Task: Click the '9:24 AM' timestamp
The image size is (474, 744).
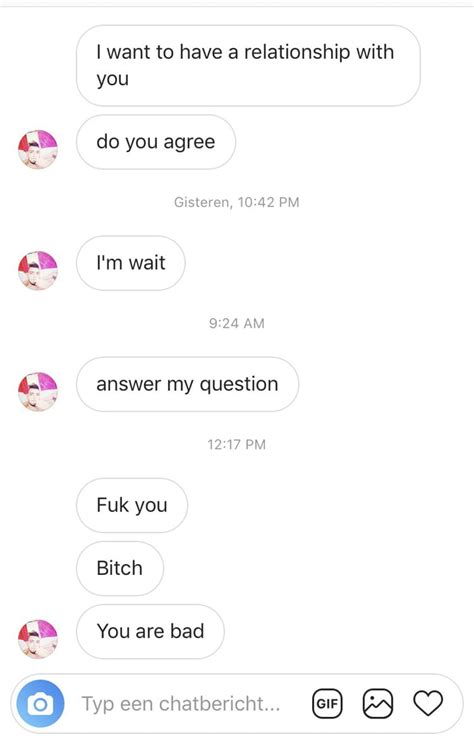Action: point(237,323)
